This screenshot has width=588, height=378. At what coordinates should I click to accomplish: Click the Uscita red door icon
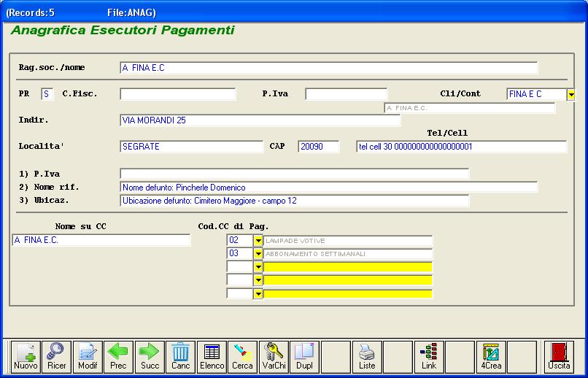tap(559, 357)
